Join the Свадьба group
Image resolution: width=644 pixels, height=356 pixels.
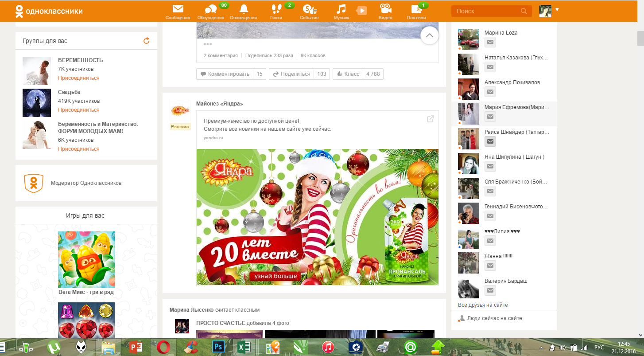point(78,110)
